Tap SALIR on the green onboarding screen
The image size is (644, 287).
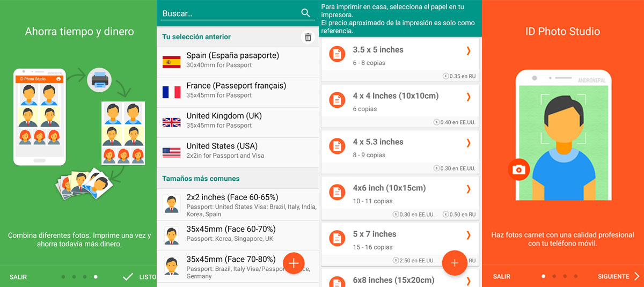[18, 277]
